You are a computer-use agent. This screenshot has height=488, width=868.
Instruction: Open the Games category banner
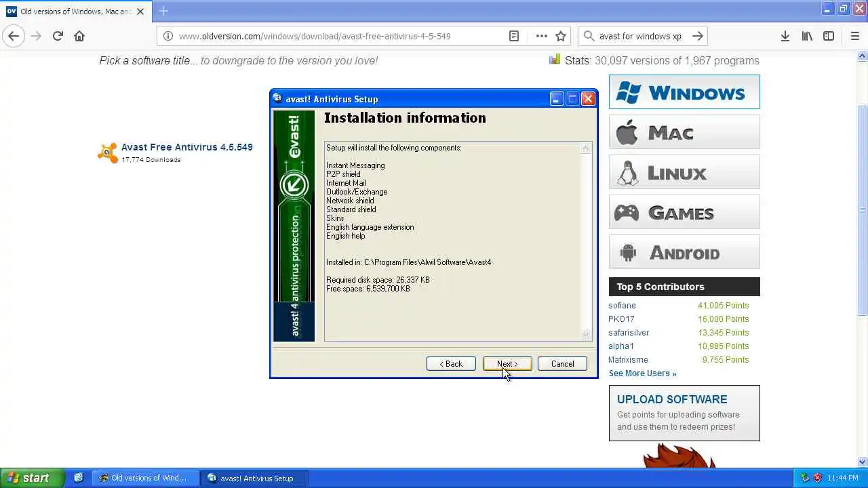tap(684, 212)
